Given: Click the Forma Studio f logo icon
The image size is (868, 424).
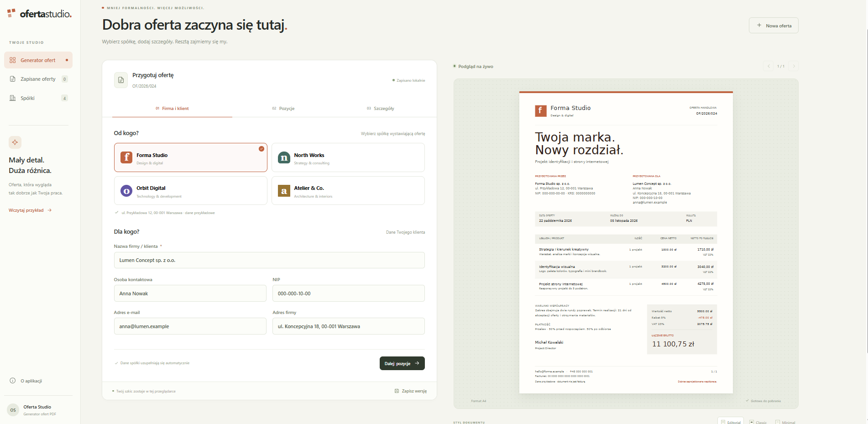Looking at the screenshot, I should coord(126,157).
